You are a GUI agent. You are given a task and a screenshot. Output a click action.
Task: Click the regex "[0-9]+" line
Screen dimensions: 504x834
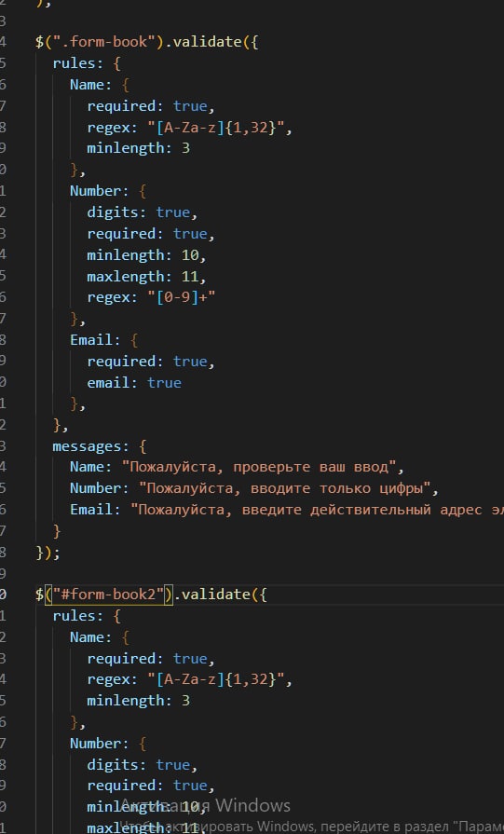pyautogui.click(x=152, y=297)
